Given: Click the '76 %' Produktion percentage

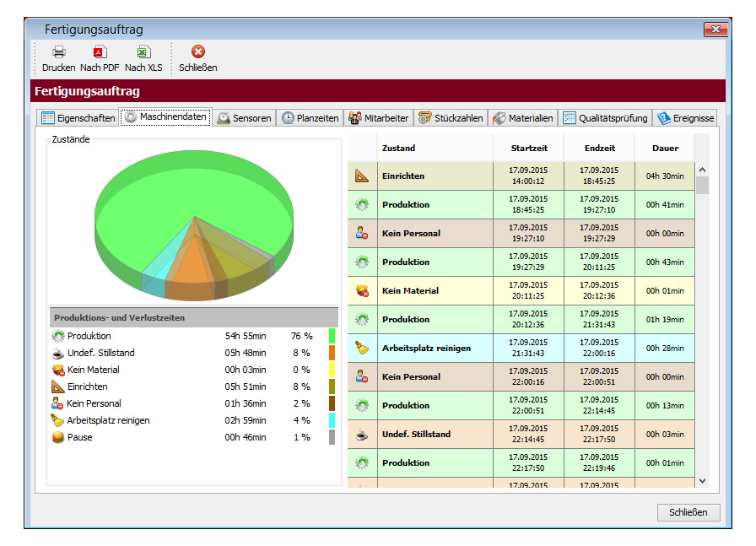Looking at the screenshot, I should (x=302, y=336).
